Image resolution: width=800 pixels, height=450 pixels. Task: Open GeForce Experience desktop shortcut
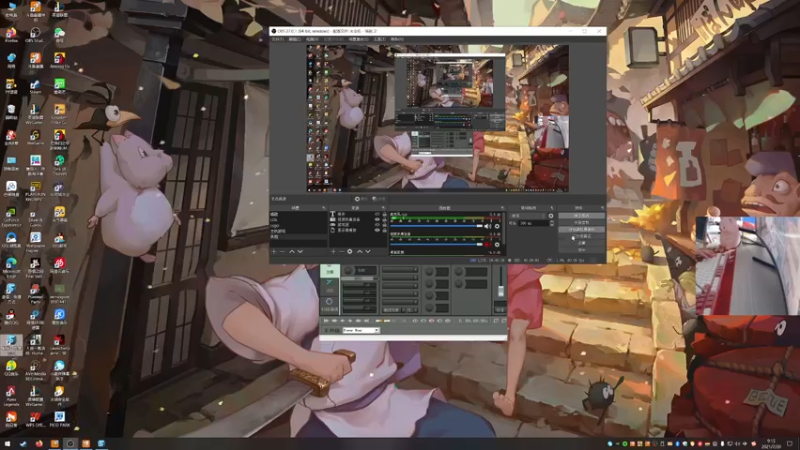[x=11, y=216]
